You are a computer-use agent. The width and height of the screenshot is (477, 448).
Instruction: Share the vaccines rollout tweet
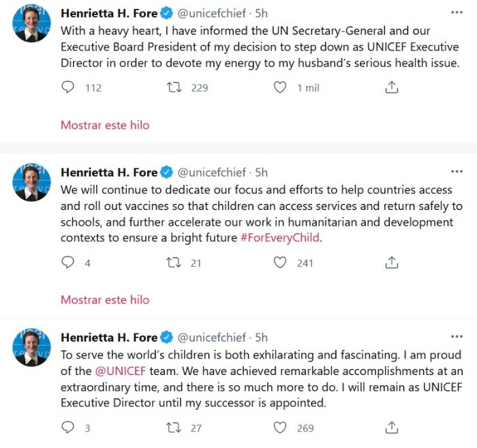point(392,263)
